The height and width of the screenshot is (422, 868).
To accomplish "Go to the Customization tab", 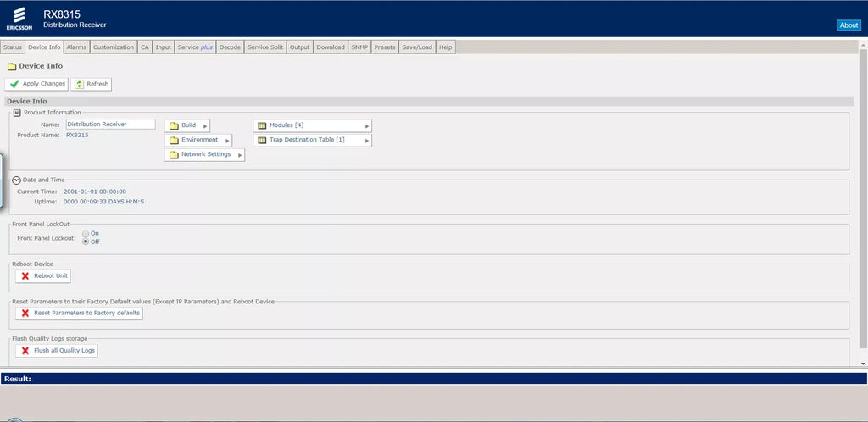I will click(x=114, y=47).
